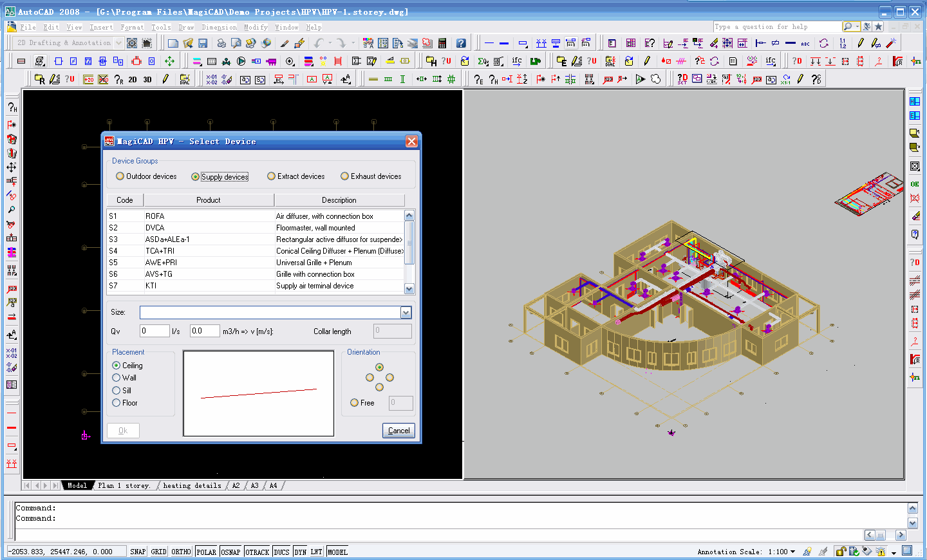927x560 pixels.
Task: Switch to the A2 layout tab
Action: pos(236,485)
